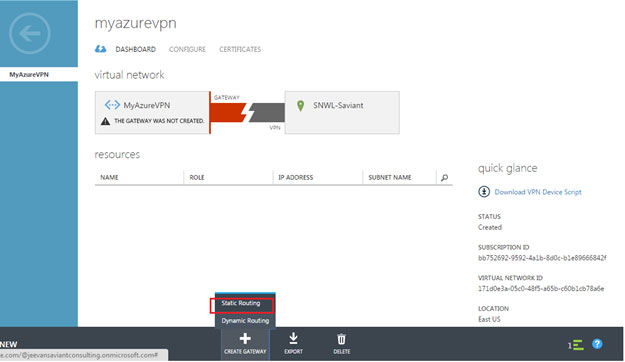Click the myazurevpn page title

(136, 24)
